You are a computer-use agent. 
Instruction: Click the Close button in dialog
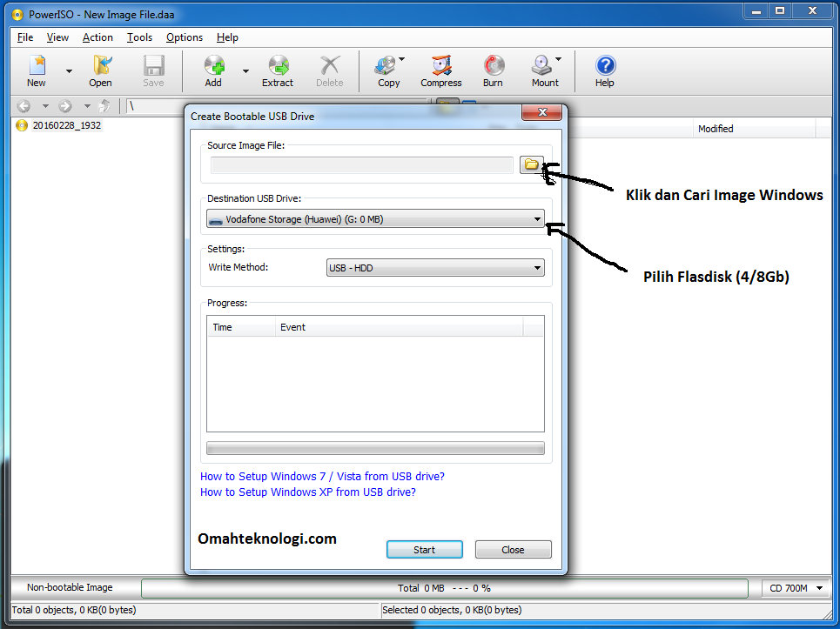(513, 550)
